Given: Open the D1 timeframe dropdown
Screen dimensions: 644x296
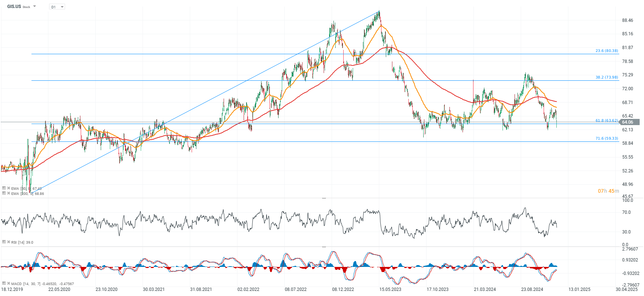Looking at the screenshot, I should [x=57, y=7].
